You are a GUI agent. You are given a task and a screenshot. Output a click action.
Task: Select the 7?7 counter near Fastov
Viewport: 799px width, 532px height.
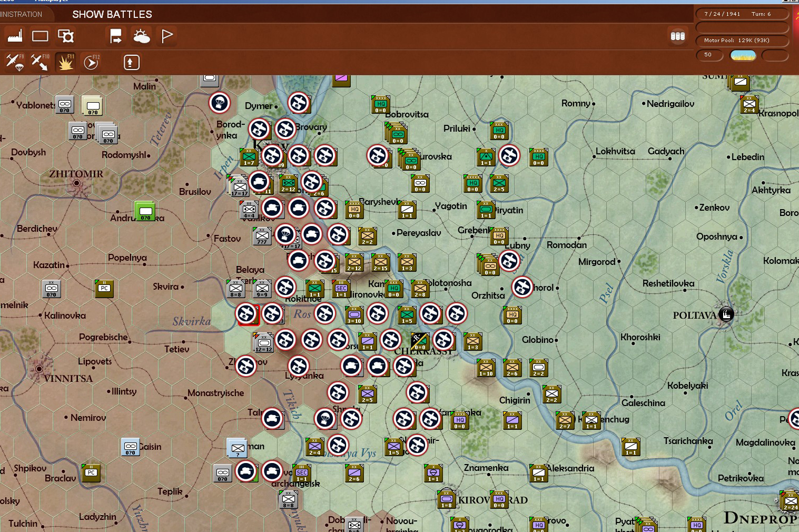(262, 237)
